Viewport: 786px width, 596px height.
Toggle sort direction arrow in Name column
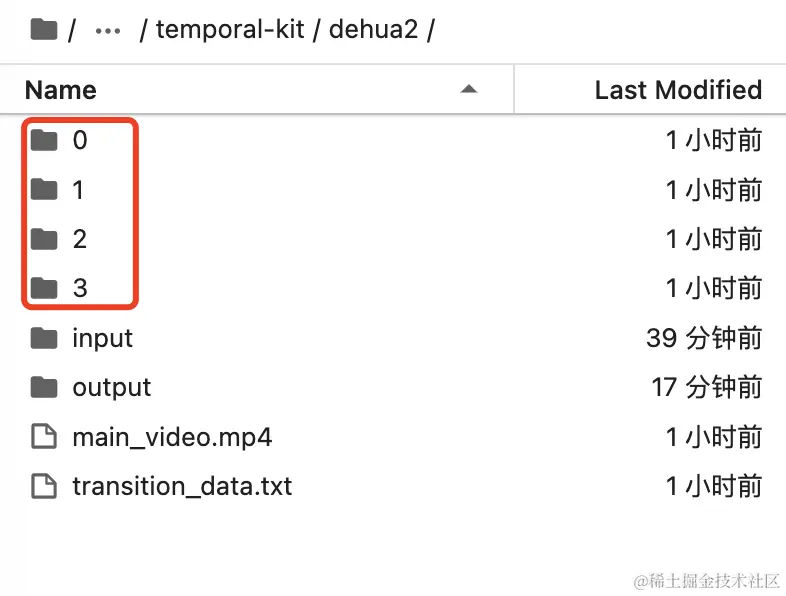[x=469, y=90]
